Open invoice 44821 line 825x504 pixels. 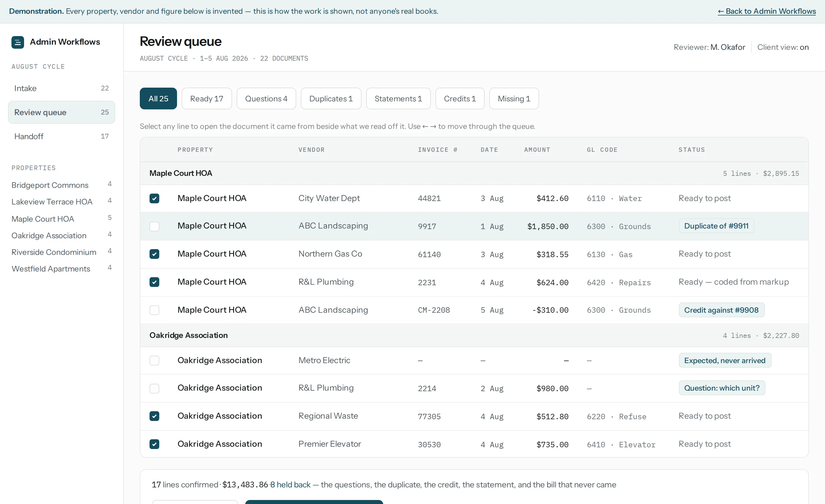[474, 199]
